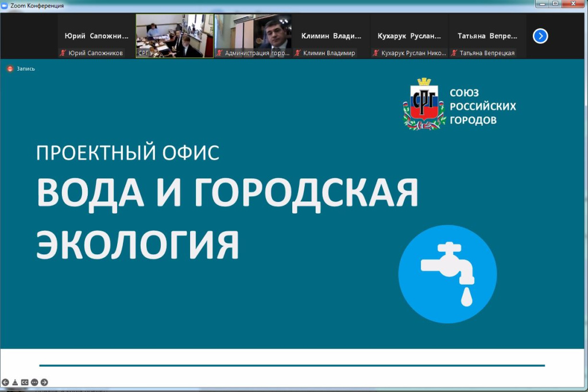Screen dimensions: 588x392
Task: Go to previous slide using left arrow
Action: [5, 382]
